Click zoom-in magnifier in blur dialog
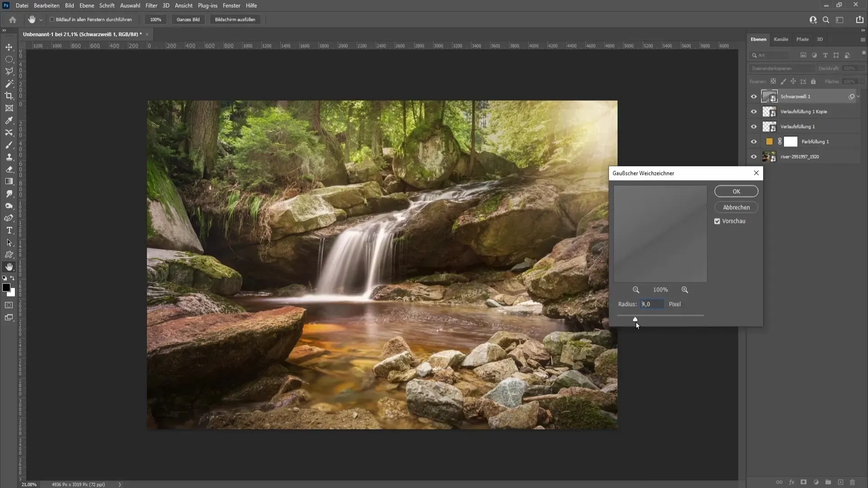The height and width of the screenshot is (488, 868). 685,290
